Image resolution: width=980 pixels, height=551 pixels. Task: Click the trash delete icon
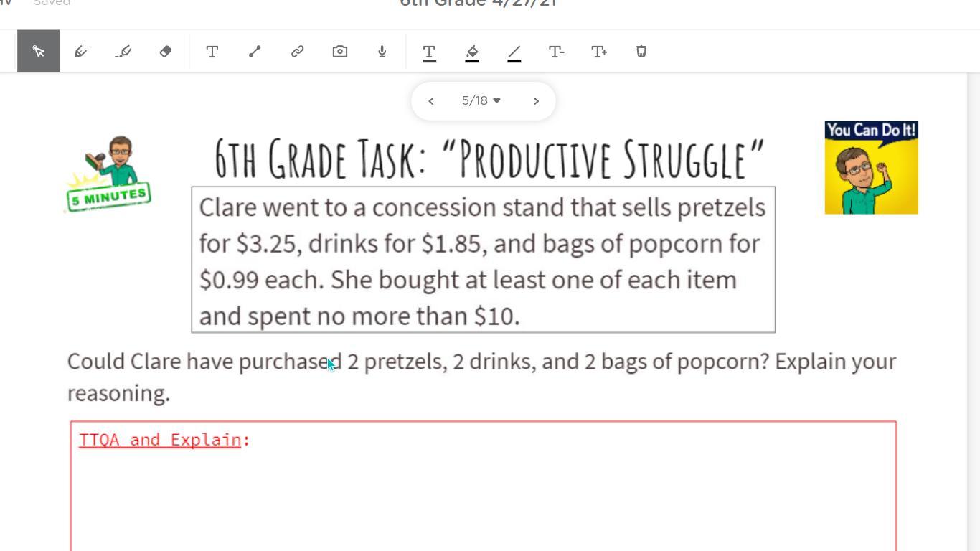(641, 51)
